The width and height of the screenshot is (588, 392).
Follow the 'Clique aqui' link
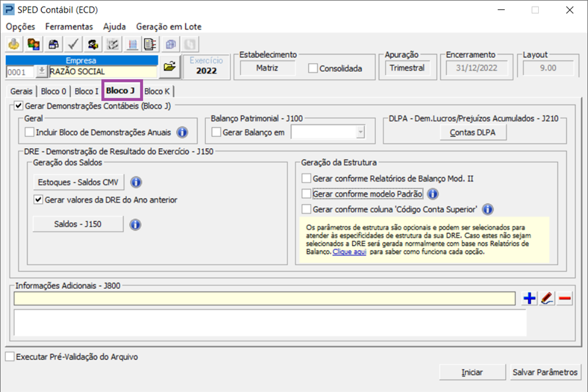click(x=349, y=252)
